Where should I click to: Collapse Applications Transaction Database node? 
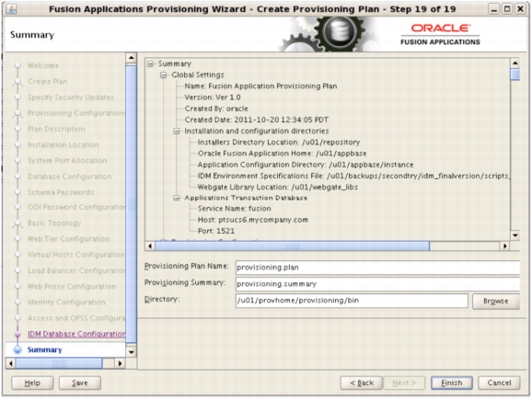[177, 198]
